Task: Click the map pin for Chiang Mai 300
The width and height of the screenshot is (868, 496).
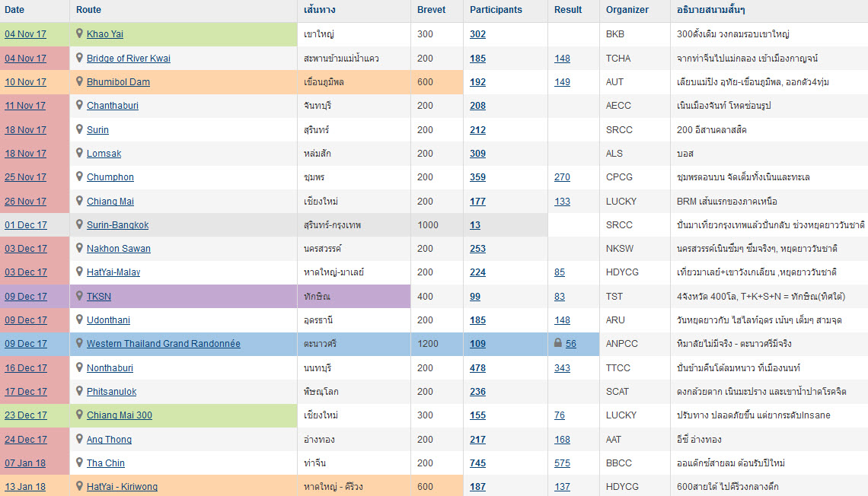Action: click(x=79, y=414)
